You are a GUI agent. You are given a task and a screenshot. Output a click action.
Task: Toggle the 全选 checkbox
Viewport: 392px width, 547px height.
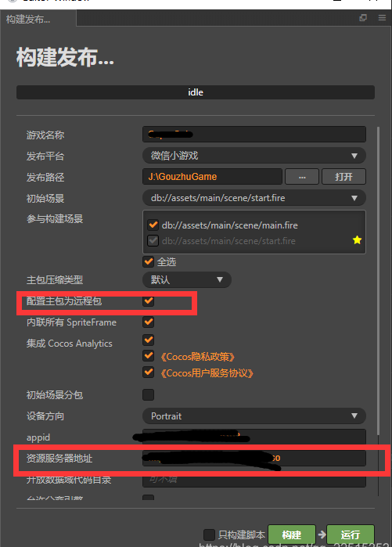pyautogui.click(x=149, y=261)
